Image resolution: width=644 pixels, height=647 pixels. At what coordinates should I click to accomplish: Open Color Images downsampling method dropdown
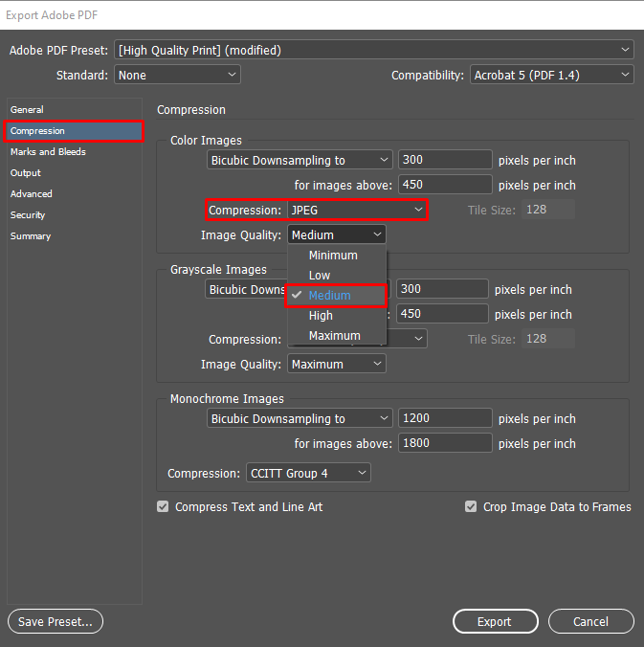pyautogui.click(x=300, y=160)
